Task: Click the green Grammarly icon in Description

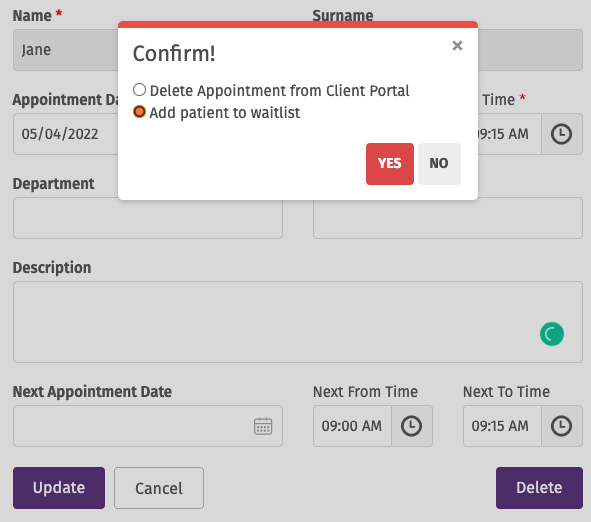Action: point(552,334)
